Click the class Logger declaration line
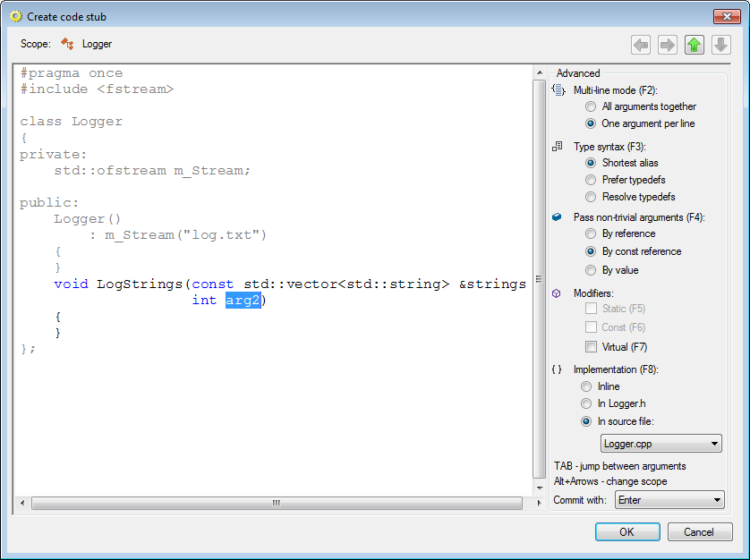 pyautogui.click(x=72, y=122)
